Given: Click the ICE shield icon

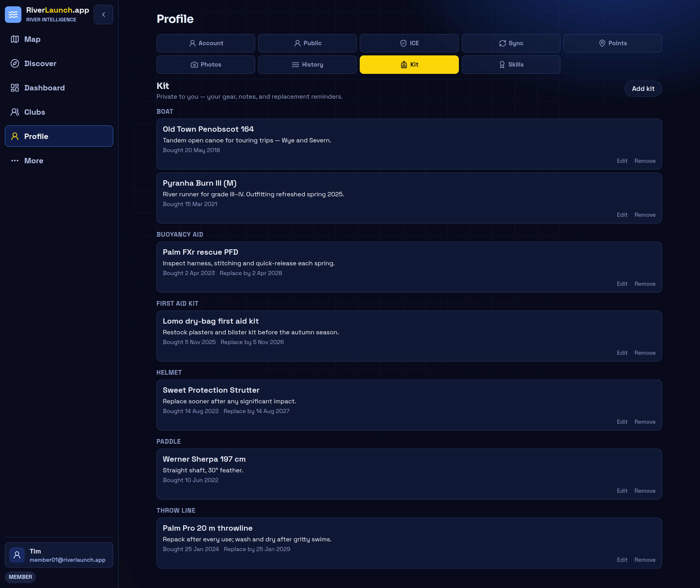Looking at the screenshot, I should click(403, 43).
